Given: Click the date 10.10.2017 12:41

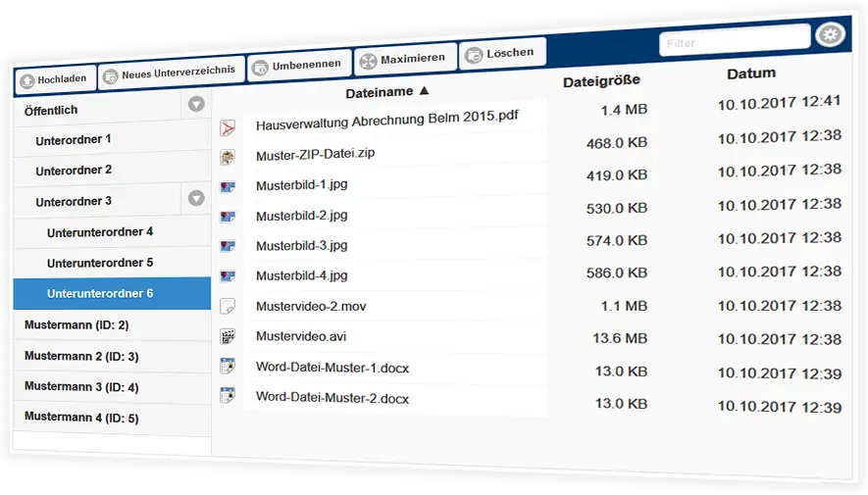Looking at the screenshot, I should click(779, 103).
